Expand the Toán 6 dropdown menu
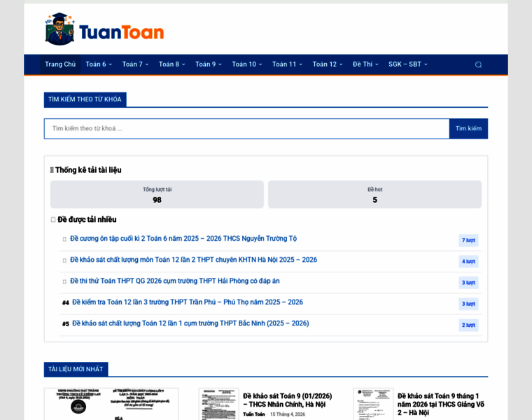The width and height of the screenshot is (532, 420). (99, 64)
